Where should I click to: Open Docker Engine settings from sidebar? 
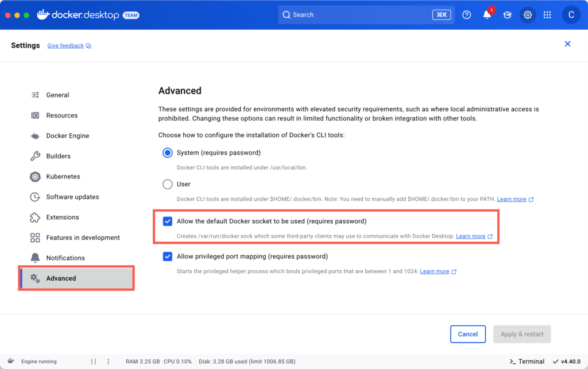click(x=67, y=135)
